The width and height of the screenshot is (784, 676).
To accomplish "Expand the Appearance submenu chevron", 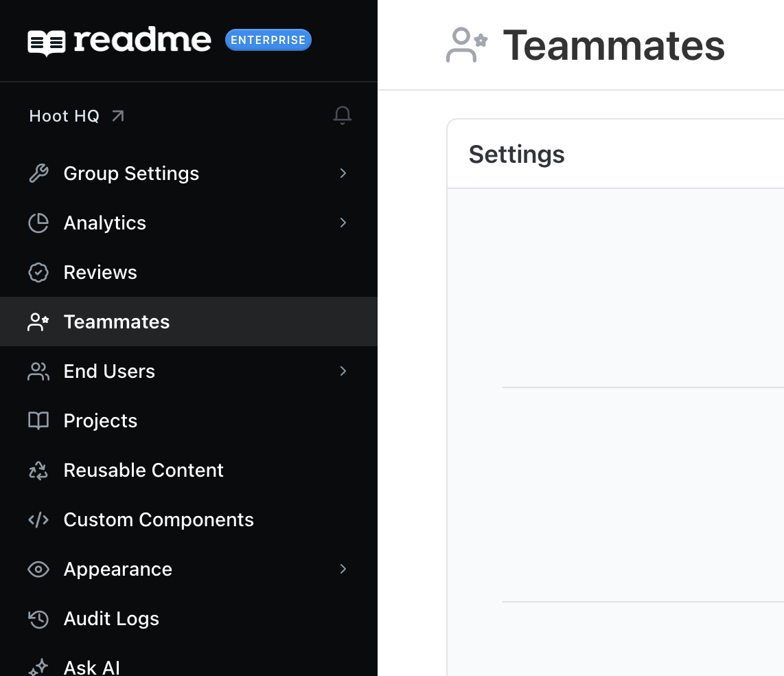I will pyautogui.click(x=343, y=569).
